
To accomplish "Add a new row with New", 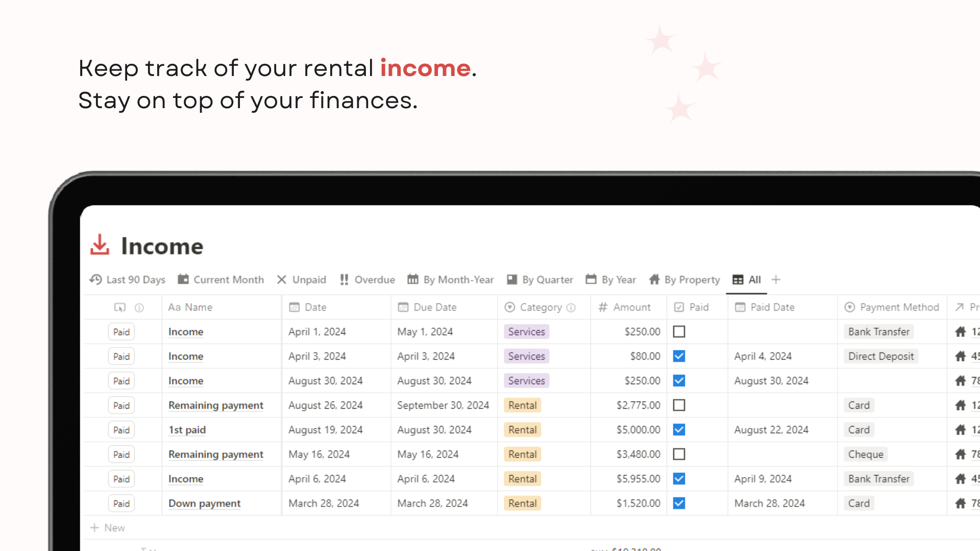I will click(108, 528).
